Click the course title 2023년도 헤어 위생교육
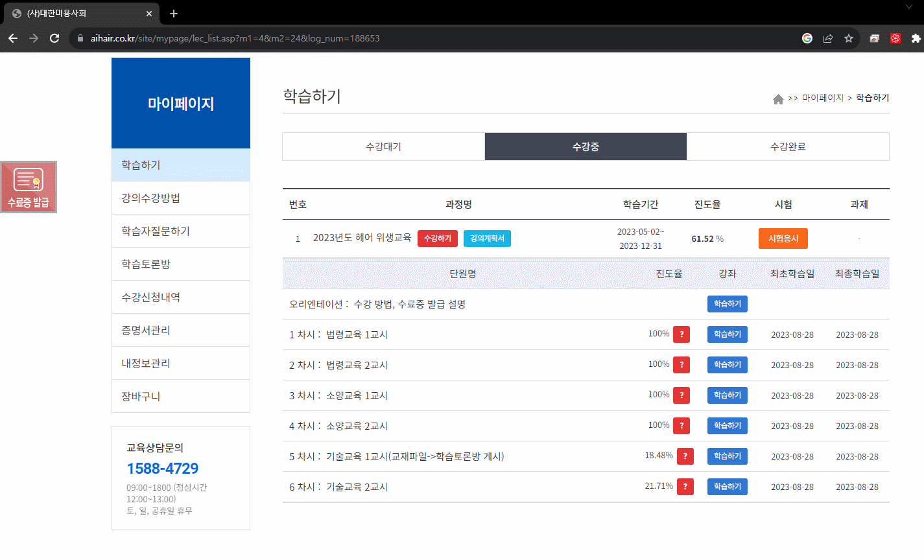The height and width of the screenshot is (560, 924). pos(362,238)
